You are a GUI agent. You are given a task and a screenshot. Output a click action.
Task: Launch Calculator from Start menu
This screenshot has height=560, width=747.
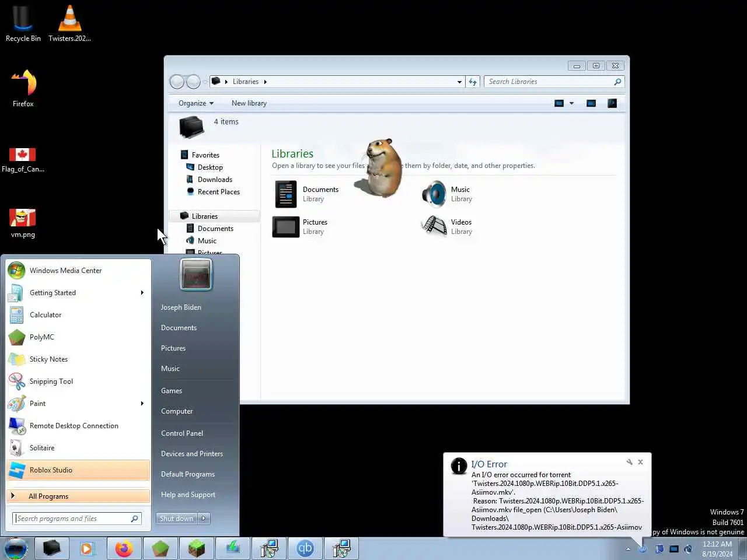click(x=78, y=315)
